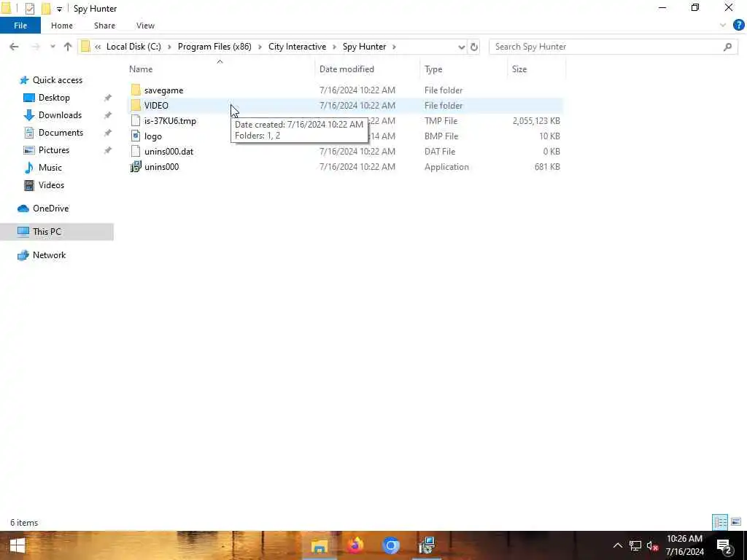Expand the address bar history dropdown
Screen dimensions: 747x560
(461, 47)
